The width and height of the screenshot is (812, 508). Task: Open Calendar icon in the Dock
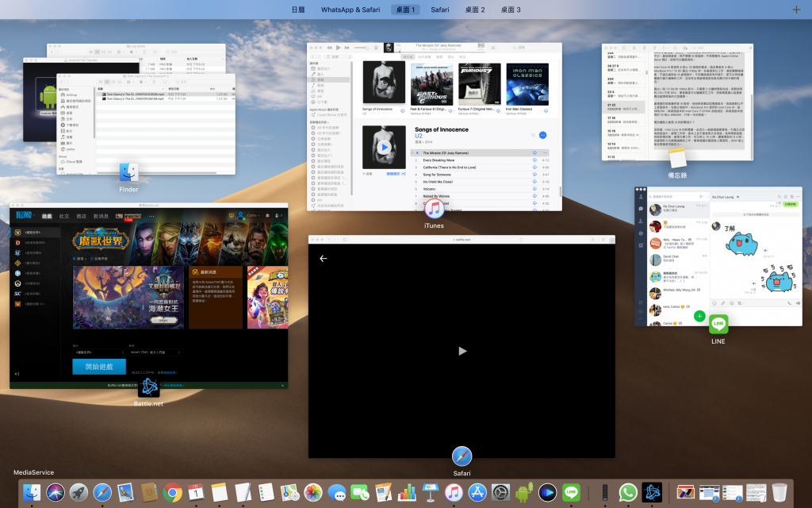tap(196, 492)
